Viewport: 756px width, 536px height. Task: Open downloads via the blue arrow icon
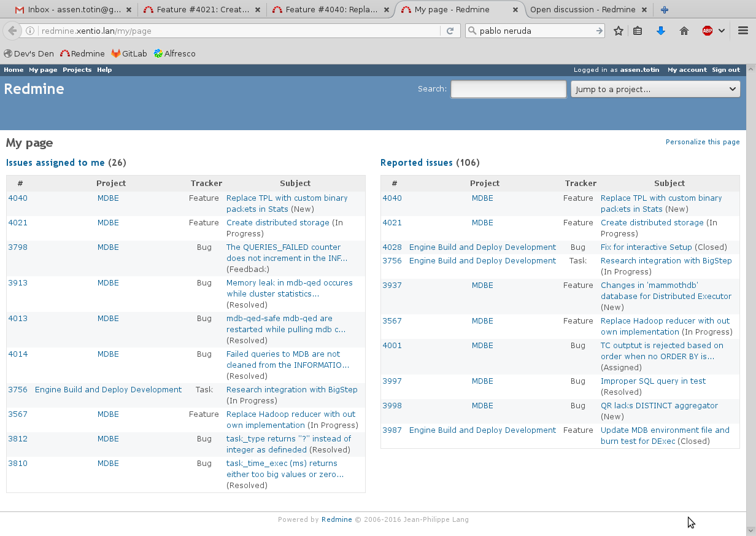point(661,29)
